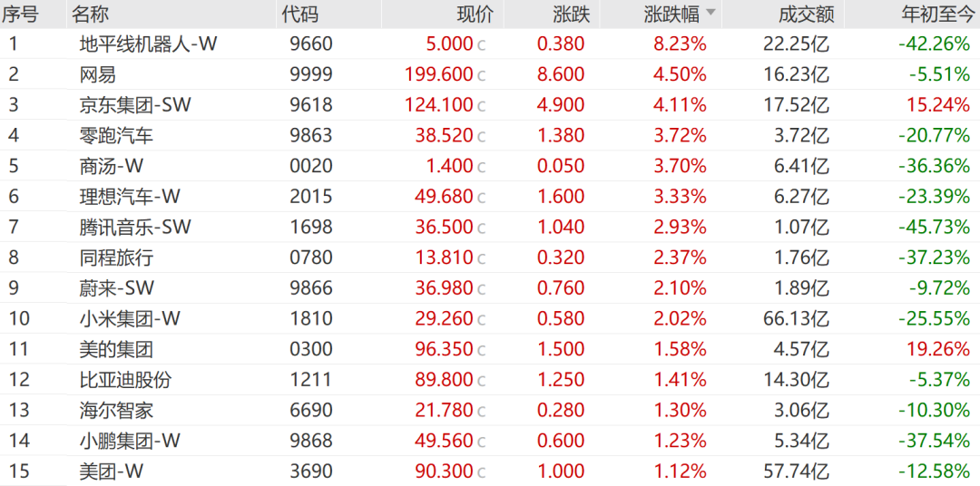
Task: Click the 名称 column header
Action: [89, 14]
